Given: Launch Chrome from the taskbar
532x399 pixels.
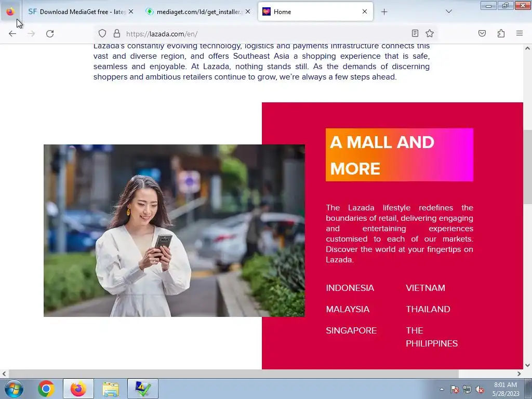Looking at the screenshot, I should 46,389.
